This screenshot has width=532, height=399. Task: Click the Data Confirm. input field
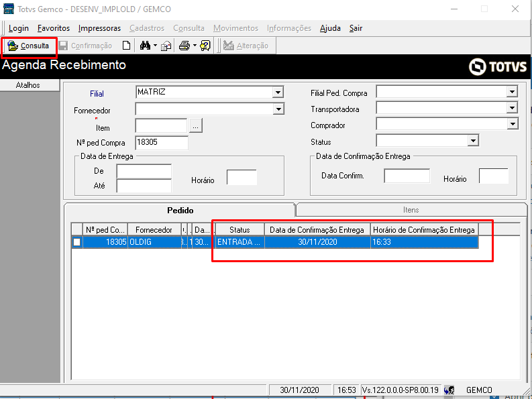[407, 176]
